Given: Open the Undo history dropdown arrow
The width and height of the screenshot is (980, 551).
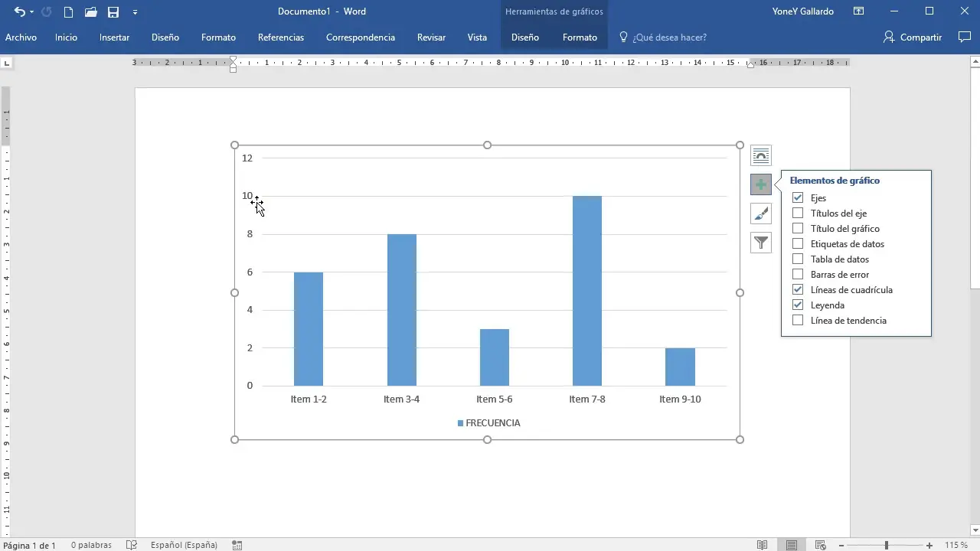Looking at the screenshot, I should [x=31, y=12].
